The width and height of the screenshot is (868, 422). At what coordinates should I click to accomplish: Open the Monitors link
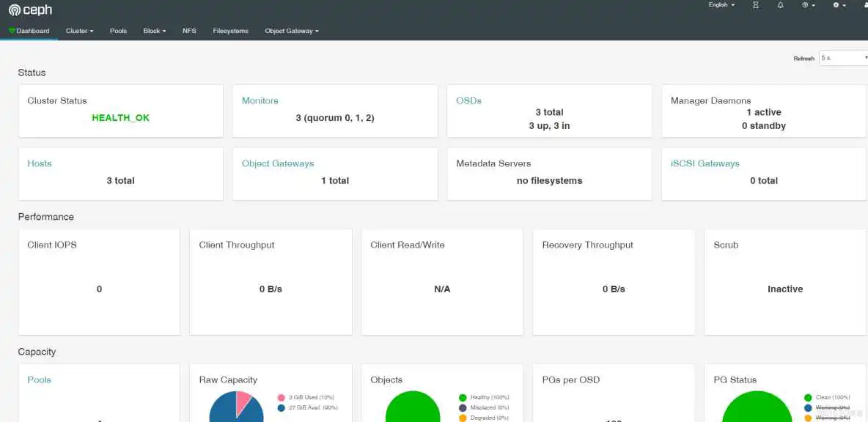click(x=260, y=100)
